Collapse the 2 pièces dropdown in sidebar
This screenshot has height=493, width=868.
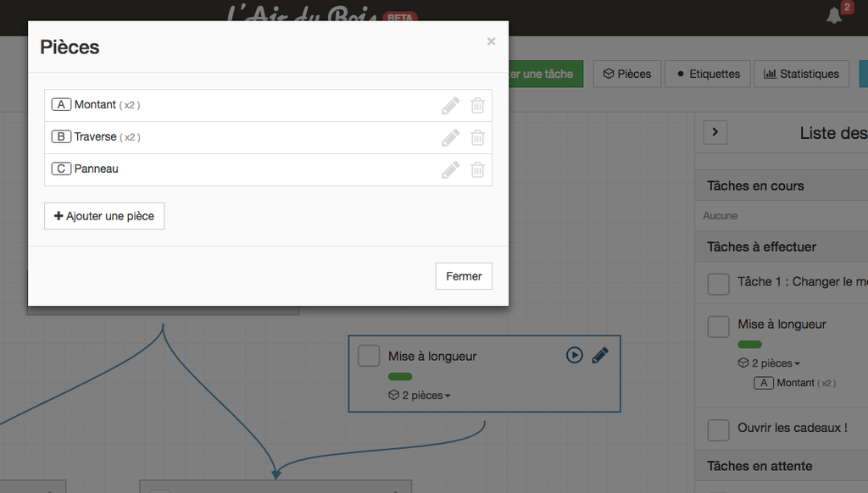tap(769, 363)
